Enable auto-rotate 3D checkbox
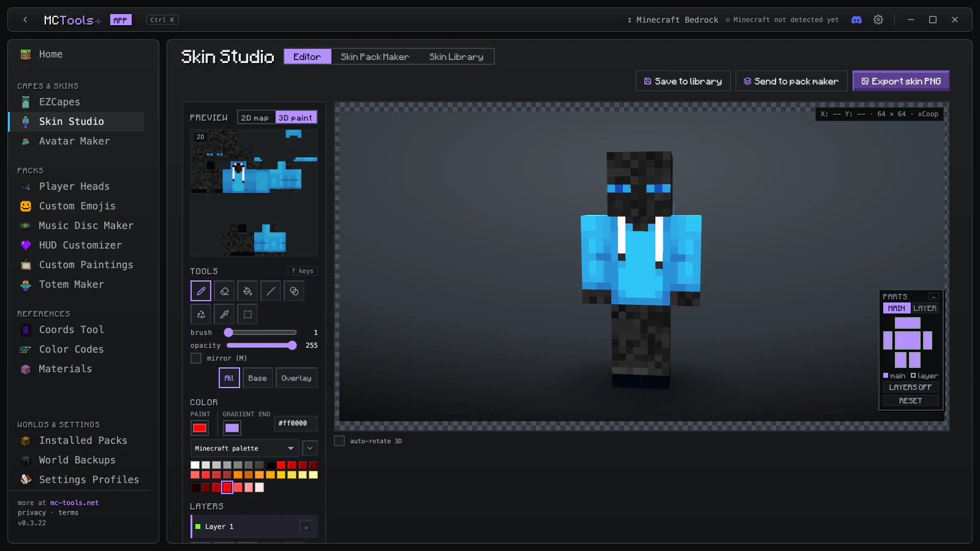The width and height of the screenshot is (980, 551). point(339,441)
